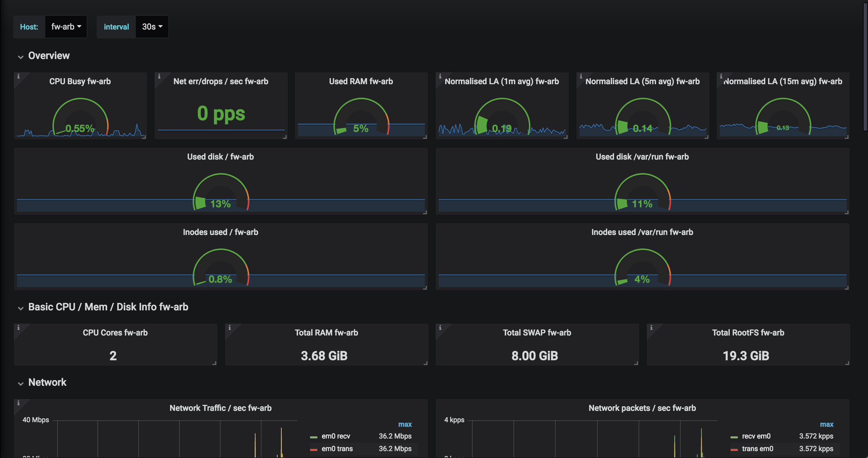Click info icon on Normalised LA 1m panel

pos(440,76)
